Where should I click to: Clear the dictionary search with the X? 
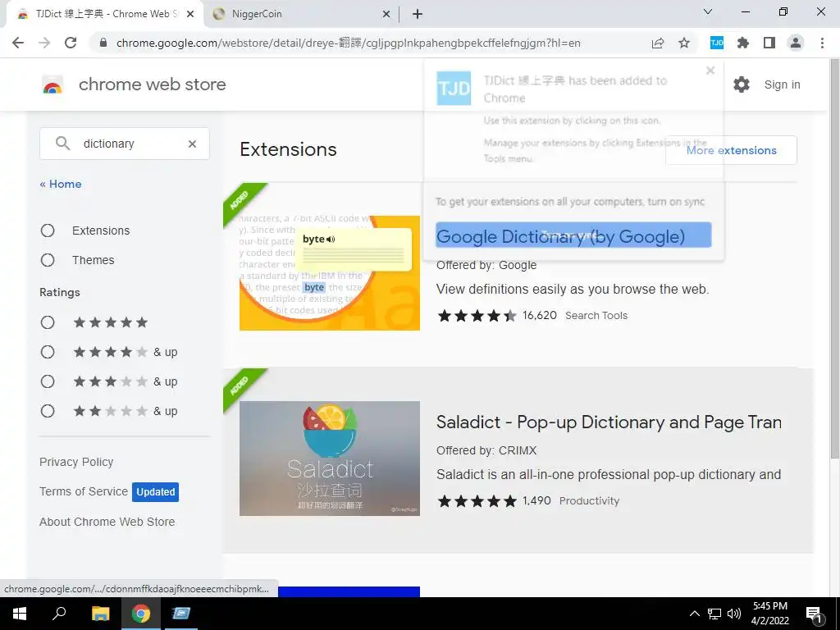(x=192, y=144)
